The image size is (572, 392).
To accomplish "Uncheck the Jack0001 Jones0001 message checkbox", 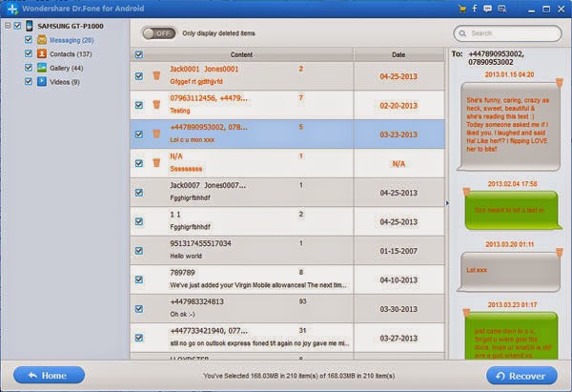I will [139, 76].
